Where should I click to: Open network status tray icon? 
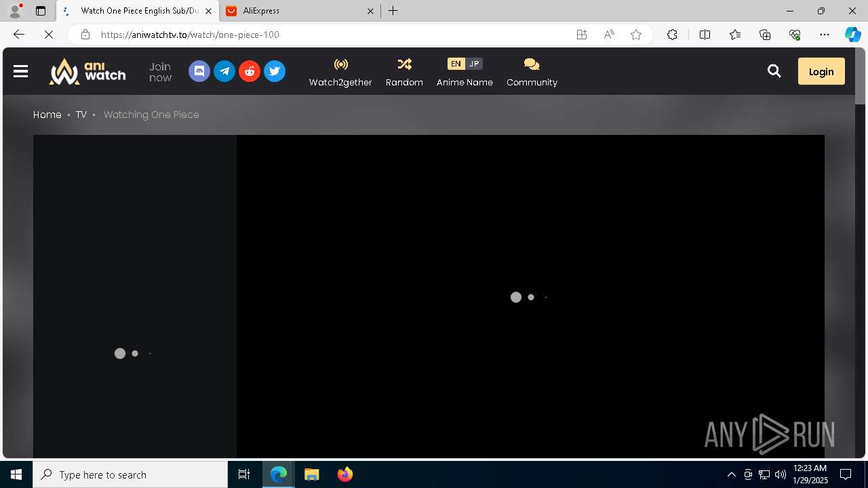tap(764, 474)
